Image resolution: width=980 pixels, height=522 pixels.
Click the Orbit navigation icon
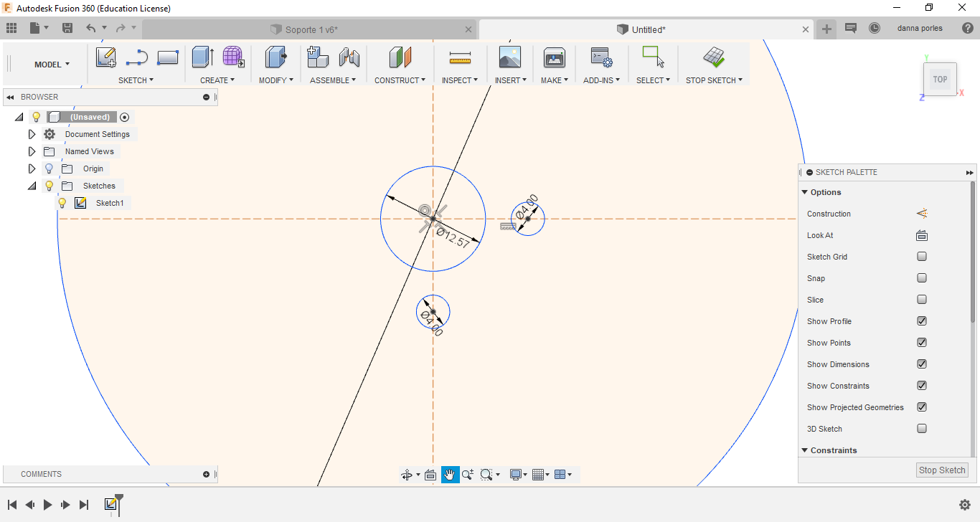(x=407, y=475)
